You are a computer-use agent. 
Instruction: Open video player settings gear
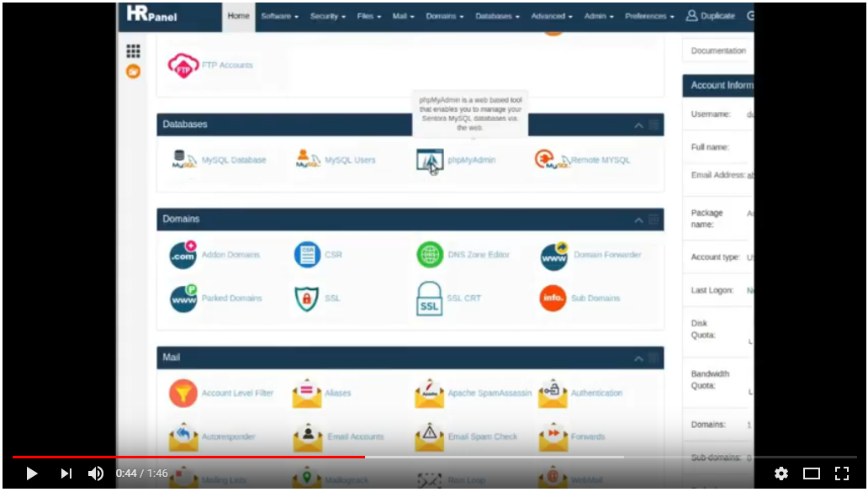tap(781, 473)
